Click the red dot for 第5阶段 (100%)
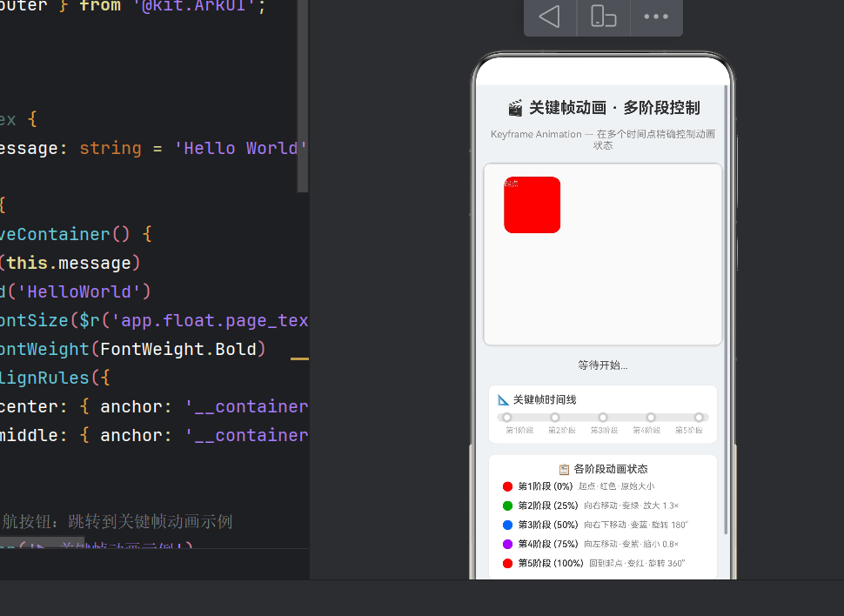The height and width of the screenshot is (616, 844). 507,563
